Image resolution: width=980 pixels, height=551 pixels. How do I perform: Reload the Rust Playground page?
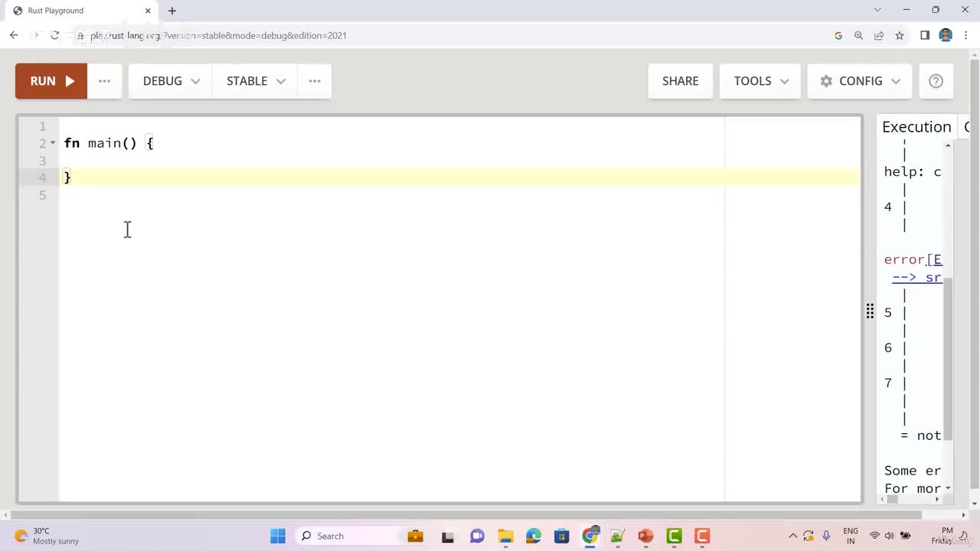click(55, 35)
